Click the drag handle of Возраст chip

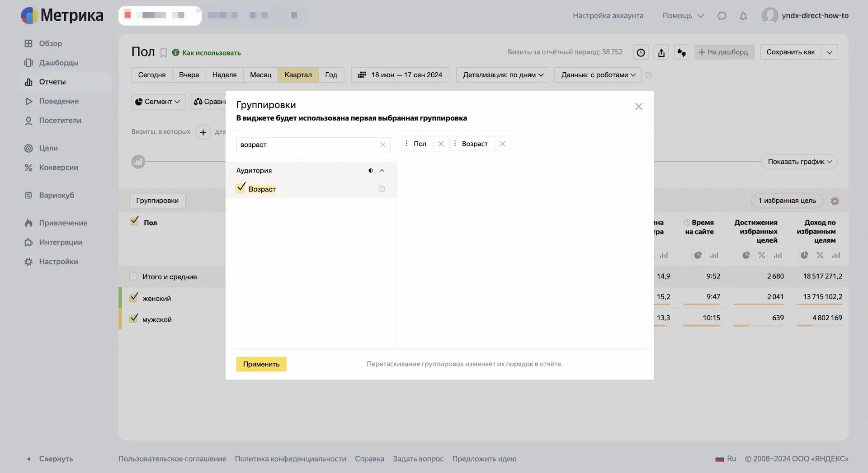(455, 144)
